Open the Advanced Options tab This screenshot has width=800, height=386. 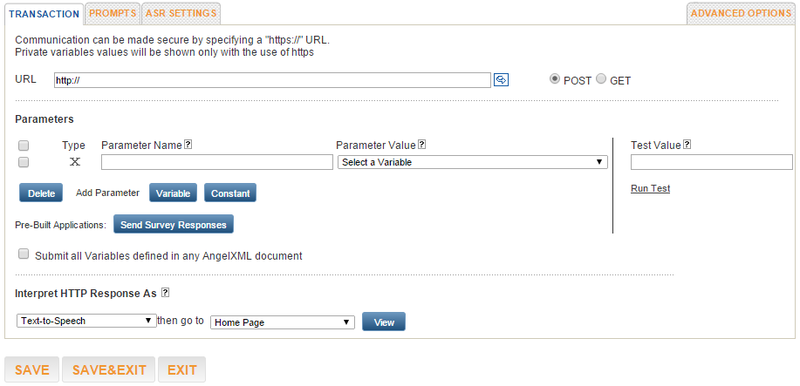coord(741,13)
